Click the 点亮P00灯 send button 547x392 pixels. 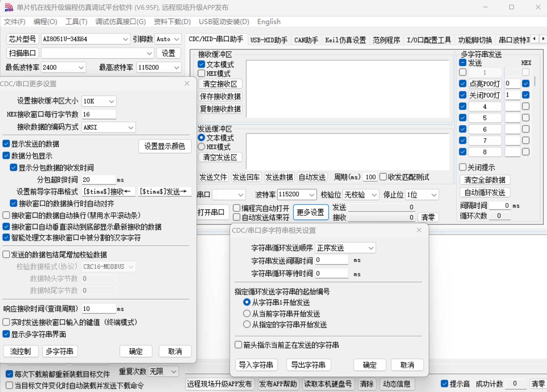[x=485, y=83]
